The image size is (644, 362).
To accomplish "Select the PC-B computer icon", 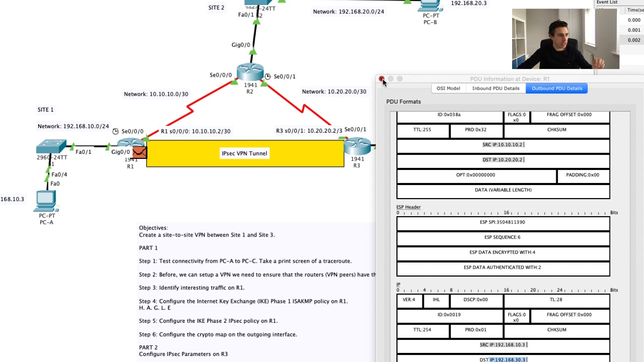I will coord(430,6).
